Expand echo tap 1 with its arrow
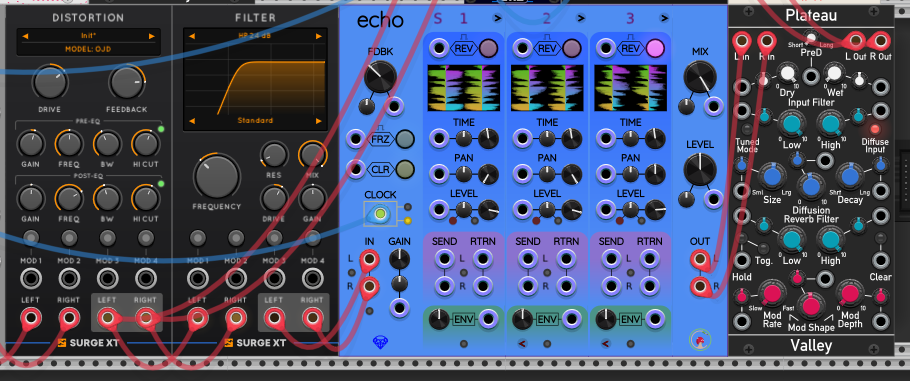Viewport: 910px width, 381px height. [497, 19]
